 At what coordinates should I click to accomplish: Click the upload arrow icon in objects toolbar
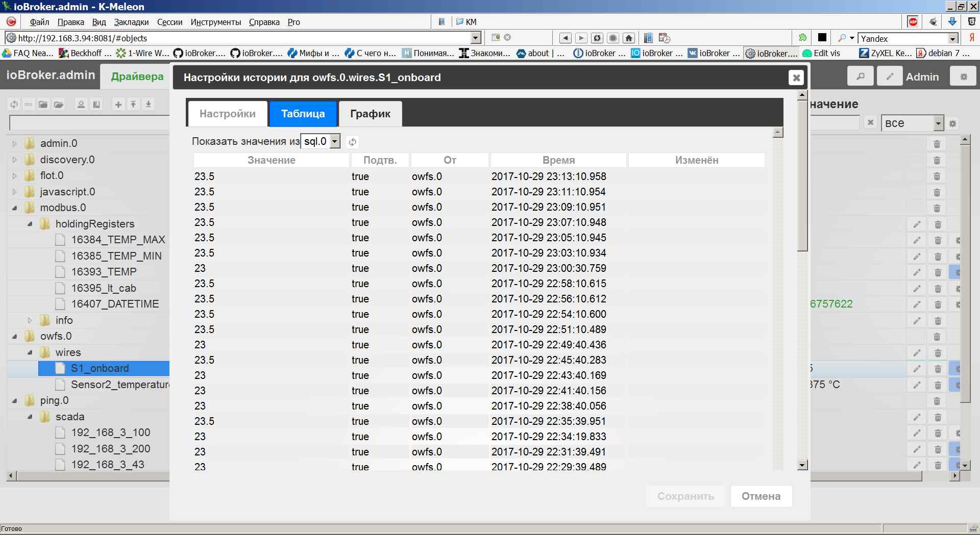(133, 105)
